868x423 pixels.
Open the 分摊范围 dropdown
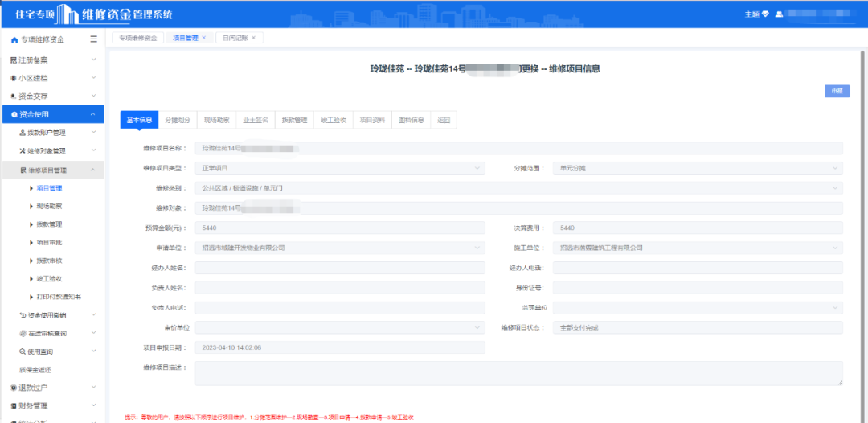point(698,168)
